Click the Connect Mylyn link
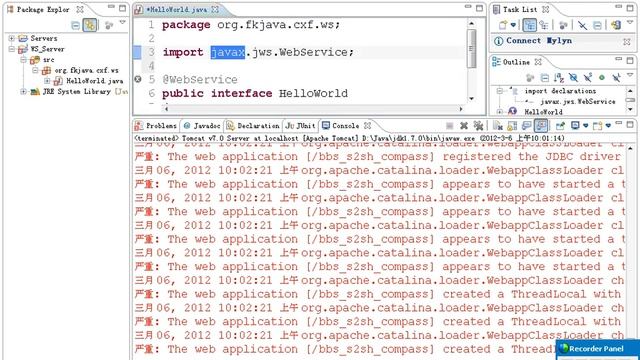The image size is (640, 360). tap(539, 41)
